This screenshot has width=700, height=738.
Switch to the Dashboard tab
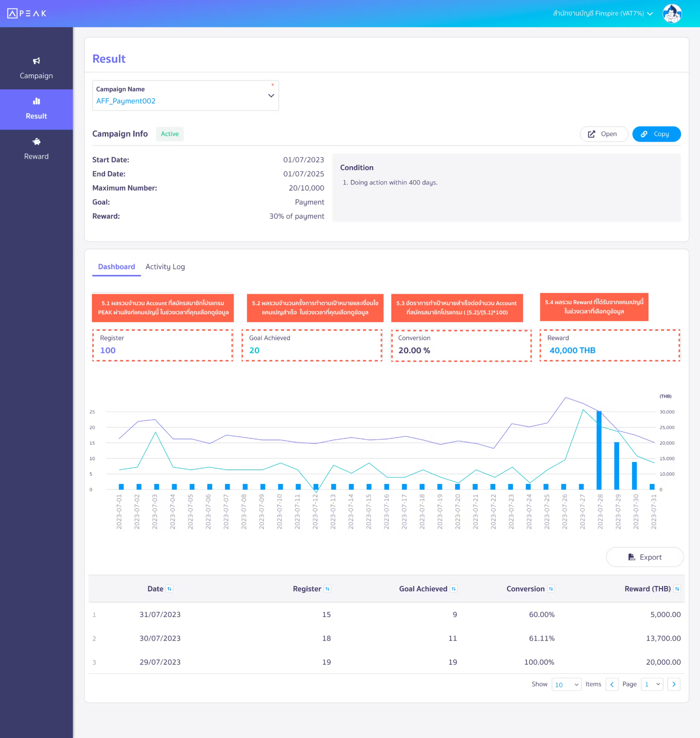point(116,266)
